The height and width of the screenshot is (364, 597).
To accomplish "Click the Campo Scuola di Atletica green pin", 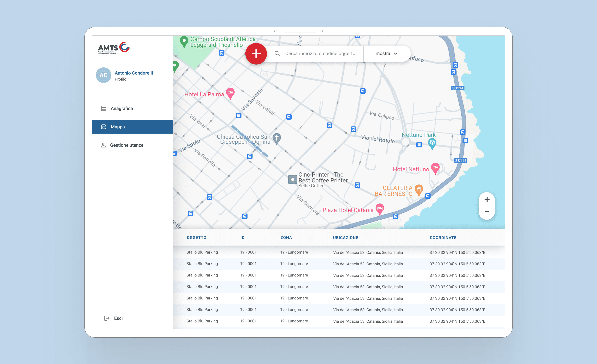I will (x=184, y=42).
